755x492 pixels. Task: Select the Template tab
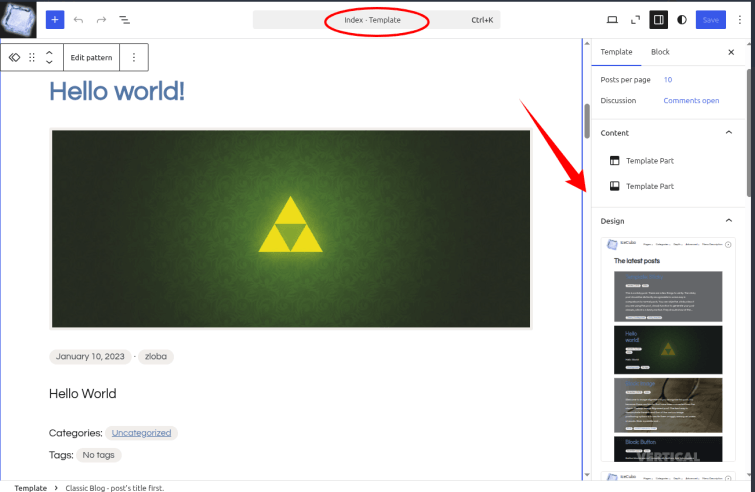tap(616, 52)
